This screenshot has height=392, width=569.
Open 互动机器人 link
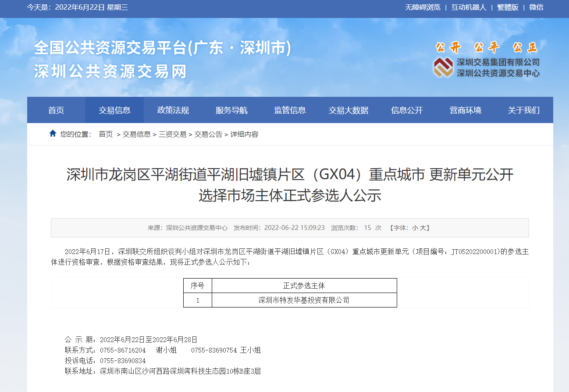469,7
